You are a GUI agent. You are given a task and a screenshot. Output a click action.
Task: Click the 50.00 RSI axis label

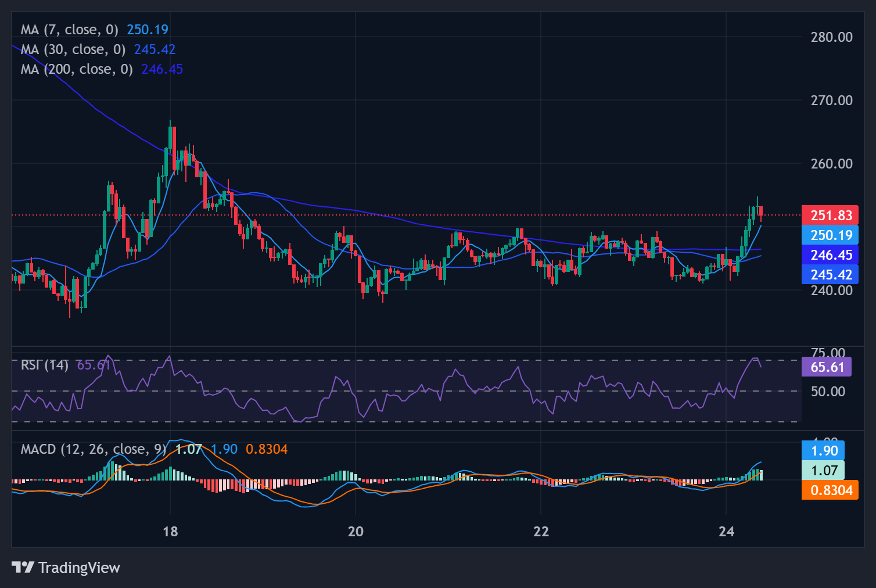pyautogui.click(x=828, y=392)
